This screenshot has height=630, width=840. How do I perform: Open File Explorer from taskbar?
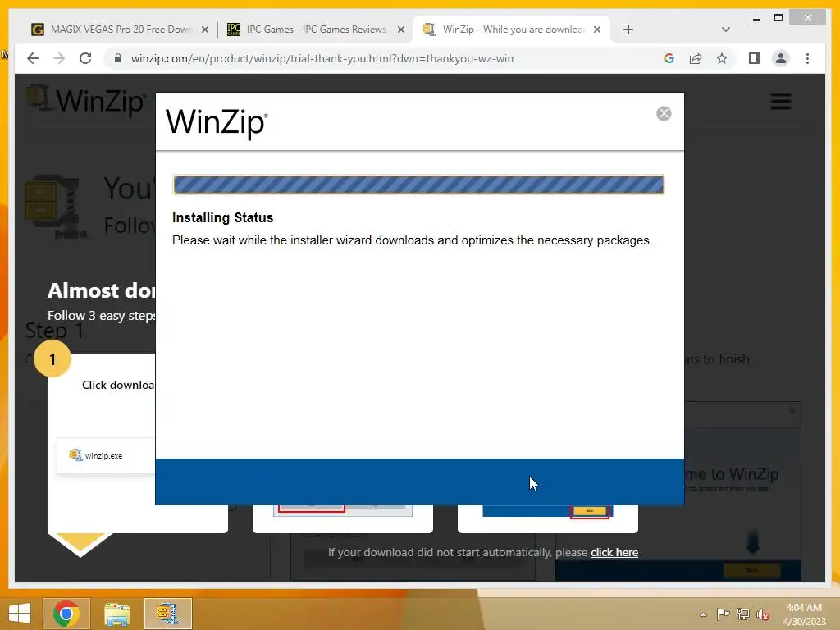(x=116, y=614)
